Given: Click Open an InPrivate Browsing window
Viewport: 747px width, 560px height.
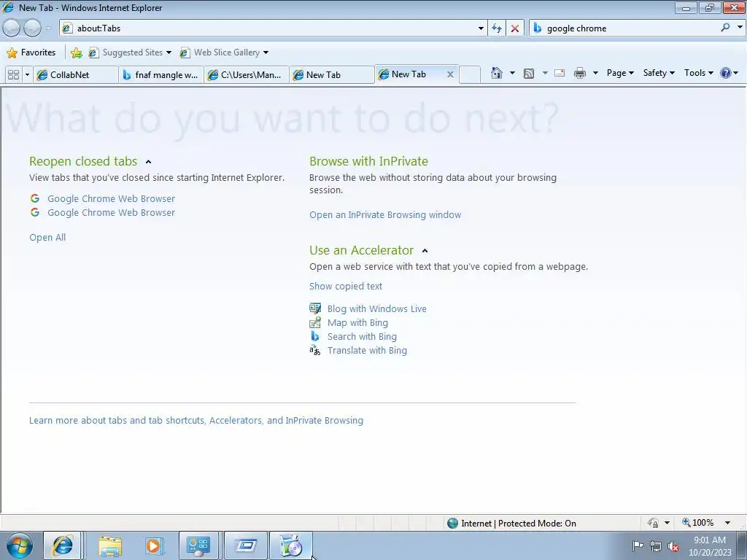Looking at the screenshot, I should tap(385, 215).
